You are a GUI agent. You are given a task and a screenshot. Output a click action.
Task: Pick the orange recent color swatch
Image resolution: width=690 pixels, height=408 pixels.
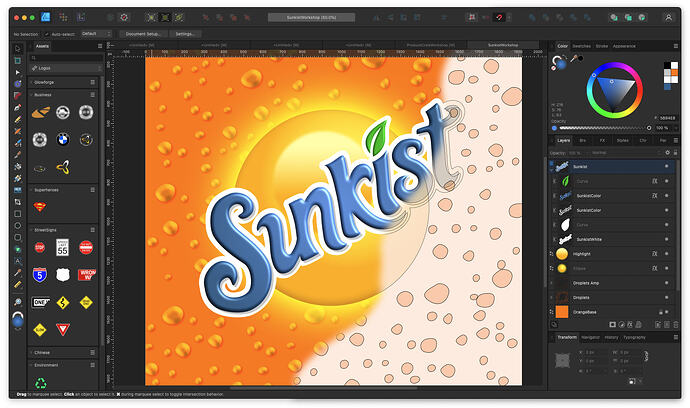[675, 72]
